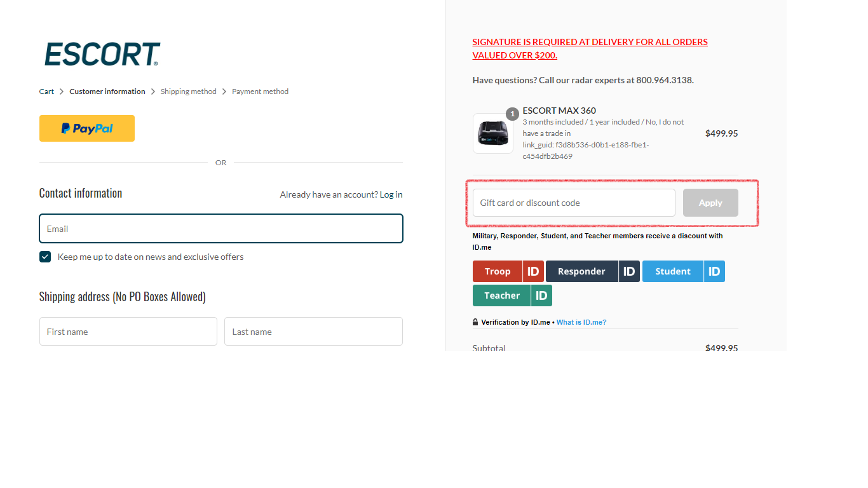This screenshot has height=488, width=868.
Task: Click the radar experts phone number text
Action: tap(664, 80)
